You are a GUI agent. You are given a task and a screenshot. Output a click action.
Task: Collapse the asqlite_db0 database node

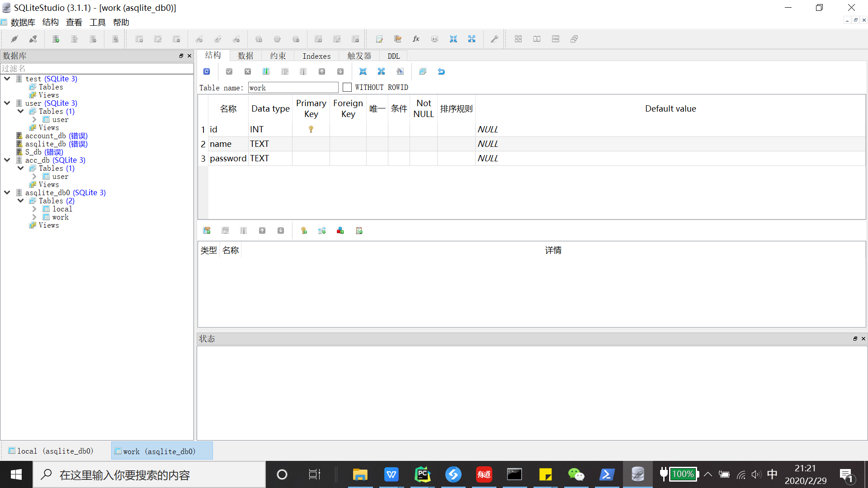[7, 192]
